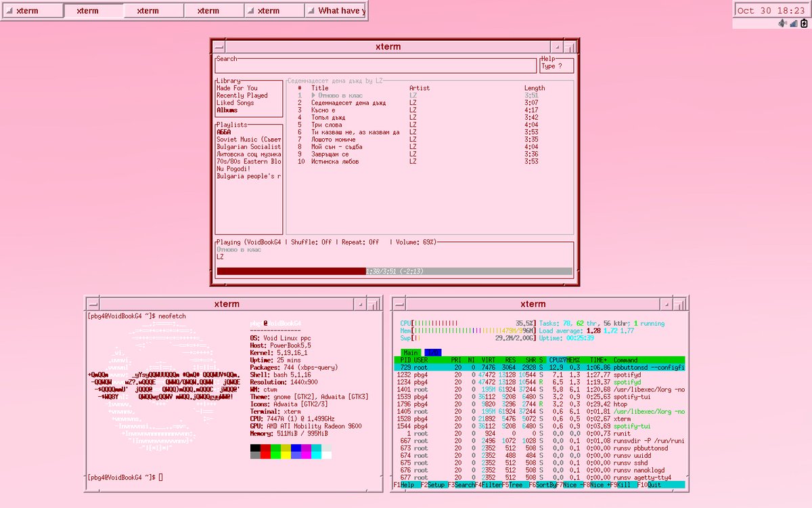Click the song playback progress bar
The width and height of the screenshot is (812, 508).
[x=394, y=271]
